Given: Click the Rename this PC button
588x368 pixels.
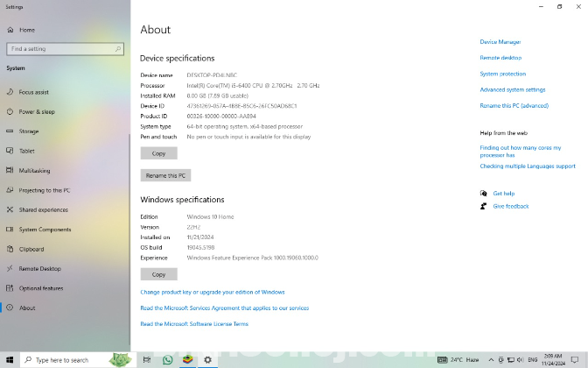Looking at the screenshot, I should [x=165, y=175].
